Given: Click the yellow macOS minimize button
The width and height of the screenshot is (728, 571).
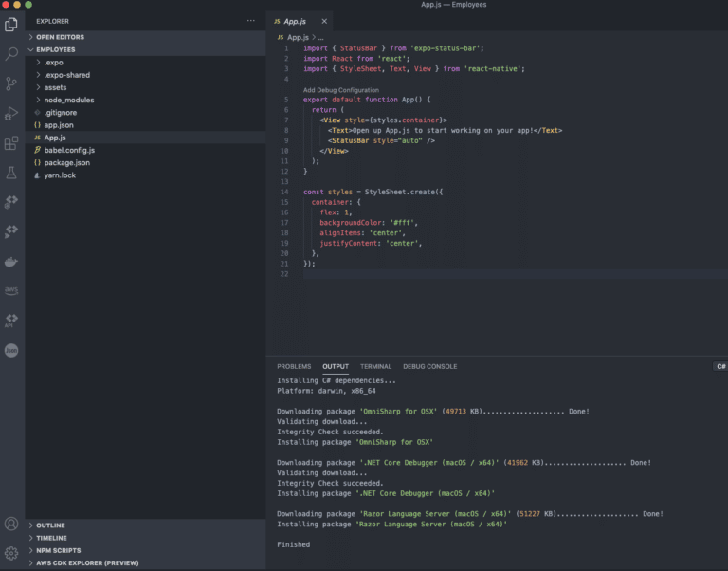Looking at the screenshot, I should pyautogui.click(x=17, y=4).
